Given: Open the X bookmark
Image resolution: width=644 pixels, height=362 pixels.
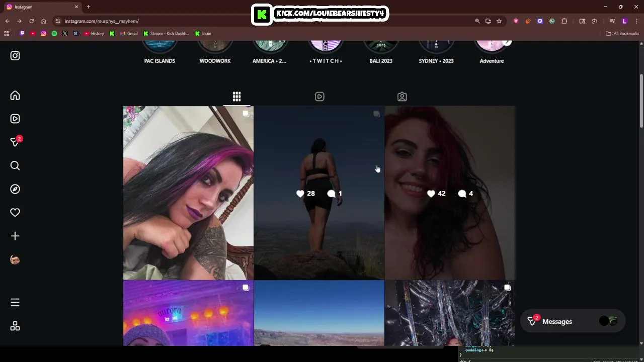Looking at the screenshot, I should tap(65, 34).
